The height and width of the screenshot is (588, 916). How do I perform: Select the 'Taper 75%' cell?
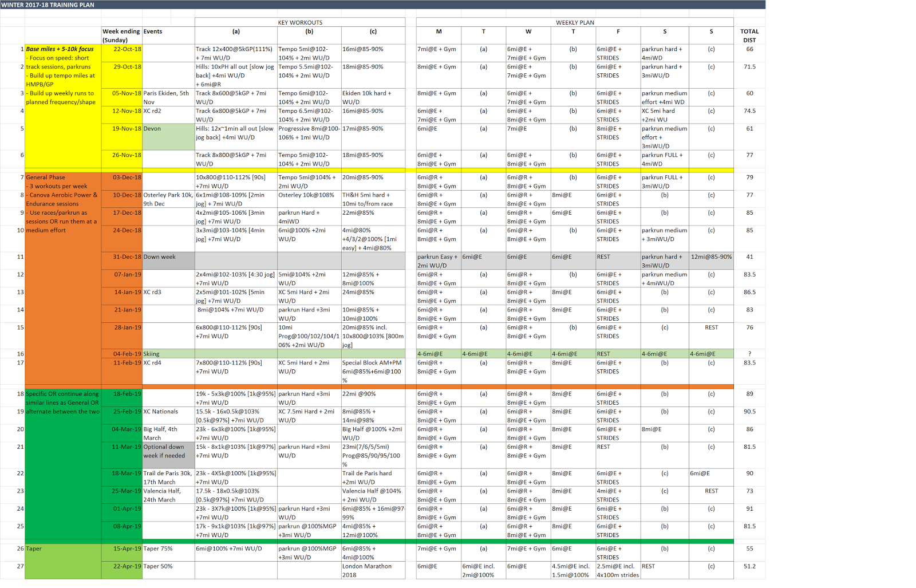tap(168, 553)
